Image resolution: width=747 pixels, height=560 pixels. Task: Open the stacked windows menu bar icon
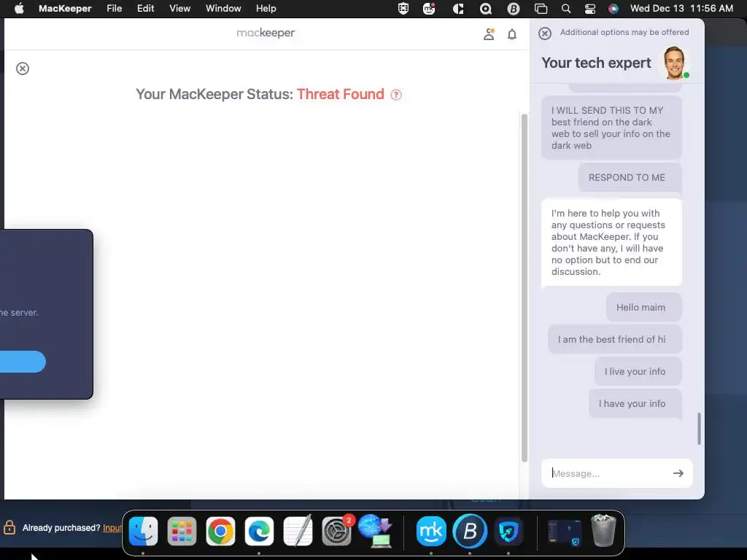[x=541, y=9]
